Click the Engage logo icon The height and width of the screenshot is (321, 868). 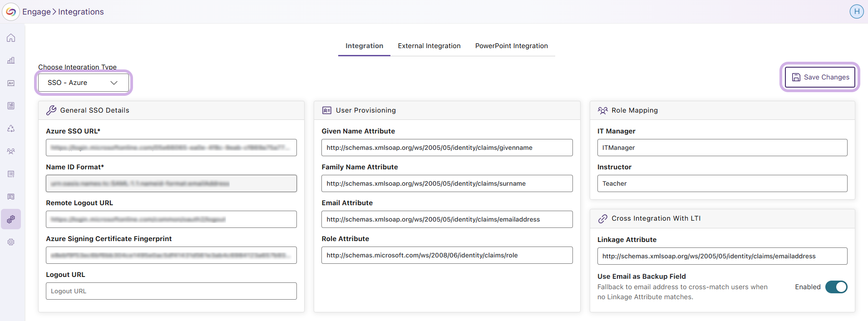click(x=11, y=12)
